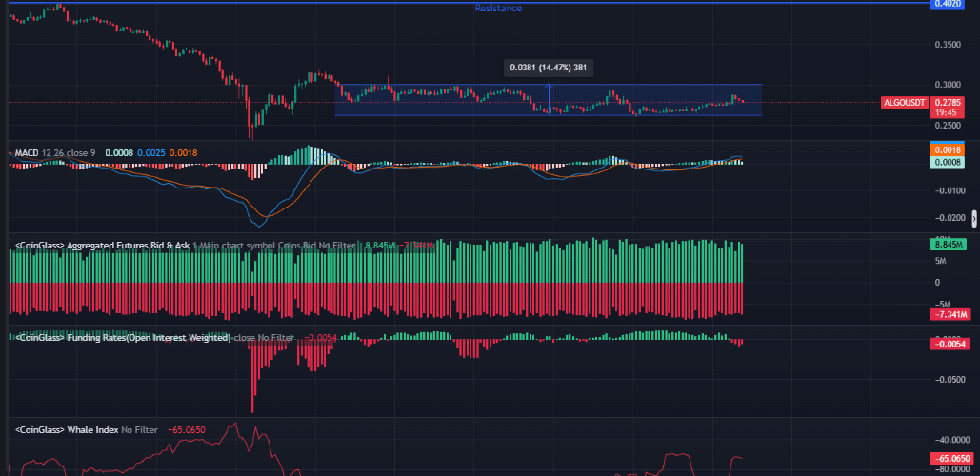Screen dimensions: 980x476
Task: Click the blue measurement arrow in the range box
Action: (549, 99)
